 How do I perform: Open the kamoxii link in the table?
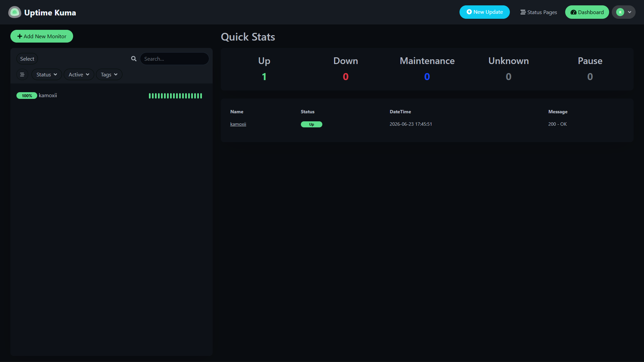[238, 124]
